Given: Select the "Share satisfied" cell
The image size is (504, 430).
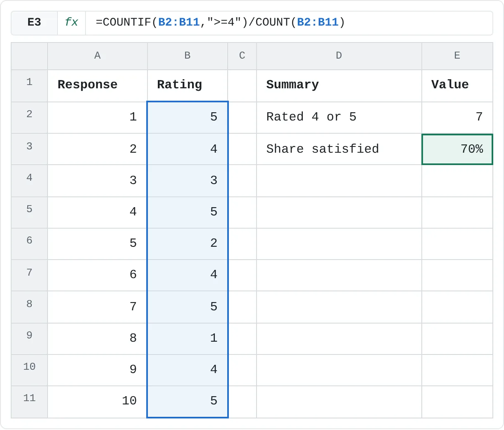Looking at the screenshot, I should click(x=339, y=149).
